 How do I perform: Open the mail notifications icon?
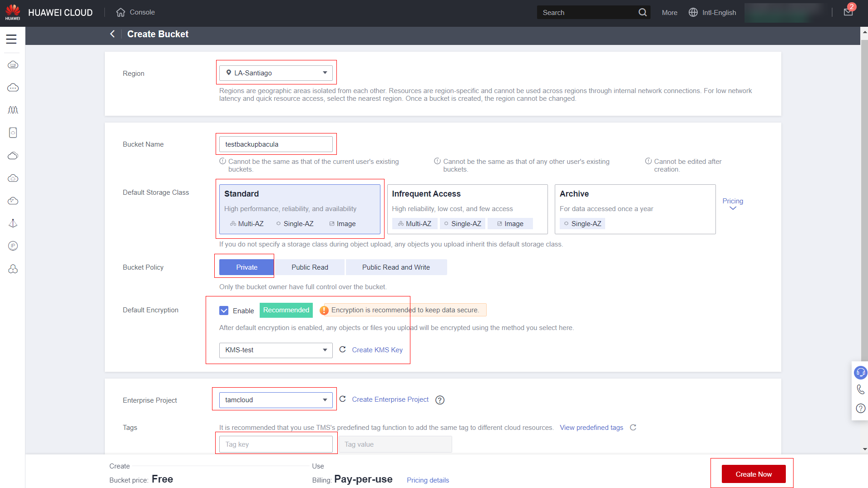point(848,12)
